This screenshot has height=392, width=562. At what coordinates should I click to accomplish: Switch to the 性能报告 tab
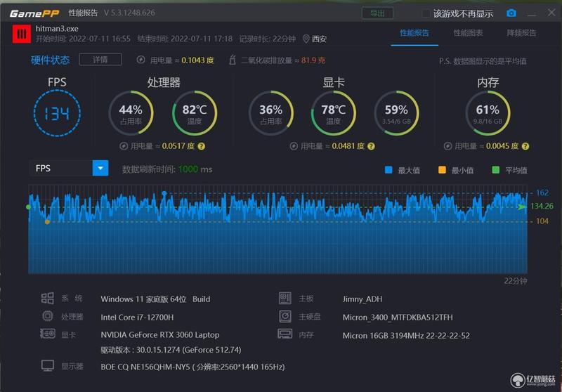coord(414,33)
